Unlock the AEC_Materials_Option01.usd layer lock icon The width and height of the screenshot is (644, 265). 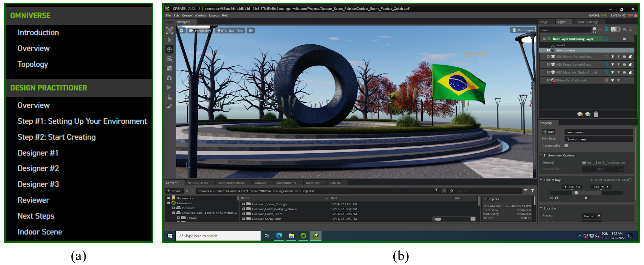pos(630,72)
